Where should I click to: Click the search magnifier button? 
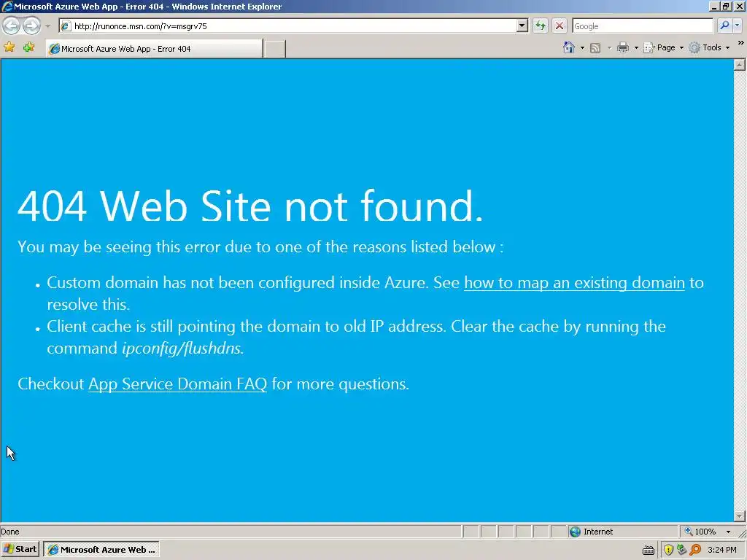tap(724, 26)
